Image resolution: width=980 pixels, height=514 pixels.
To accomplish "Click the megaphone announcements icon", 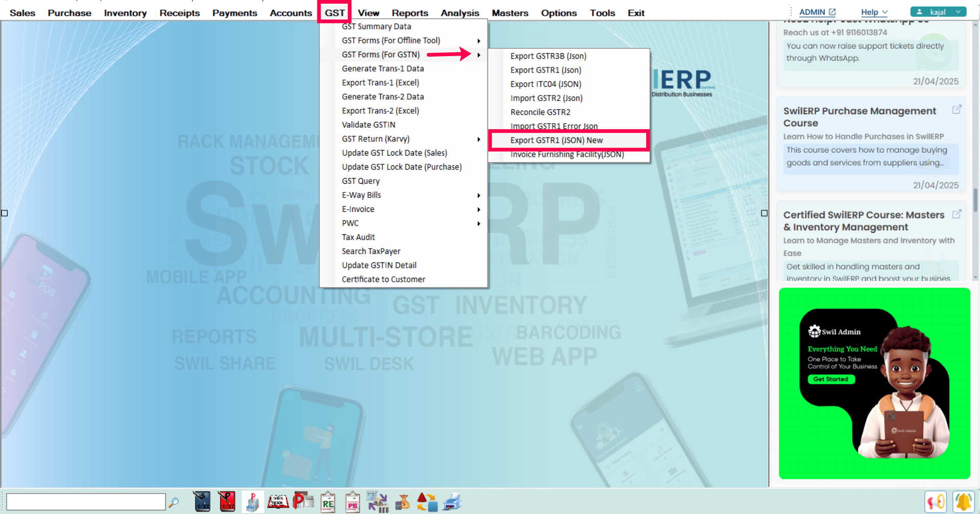I will click(x=936, y=502).
